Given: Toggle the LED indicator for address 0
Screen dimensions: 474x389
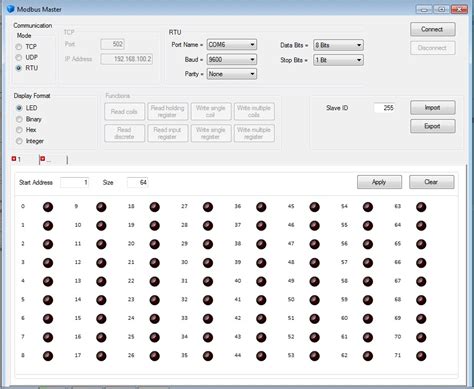Looking at the screenshot, I should pyautogui.click(x=48, y=207).
